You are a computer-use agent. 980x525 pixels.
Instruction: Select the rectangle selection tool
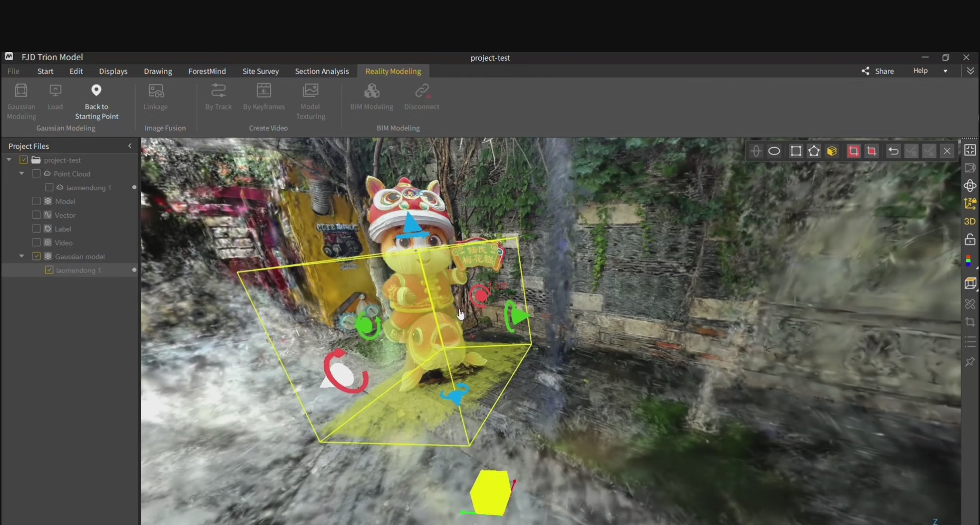point(795,151)
